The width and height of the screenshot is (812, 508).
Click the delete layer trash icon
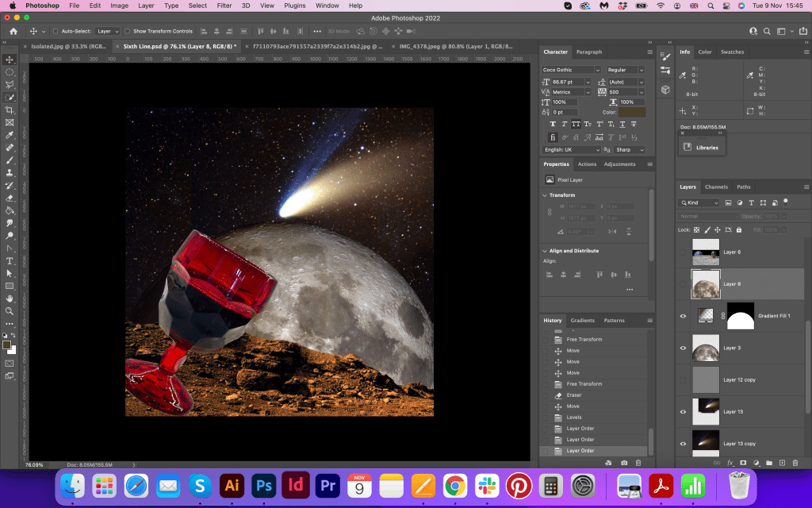click(795, 462)
